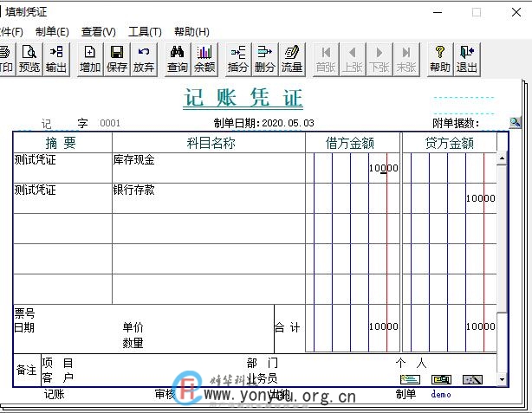The width and height of the screenshot is (532, 413).
Task: Exit via the 退出 toolbar icon
Action: click(x=467, y=59)
